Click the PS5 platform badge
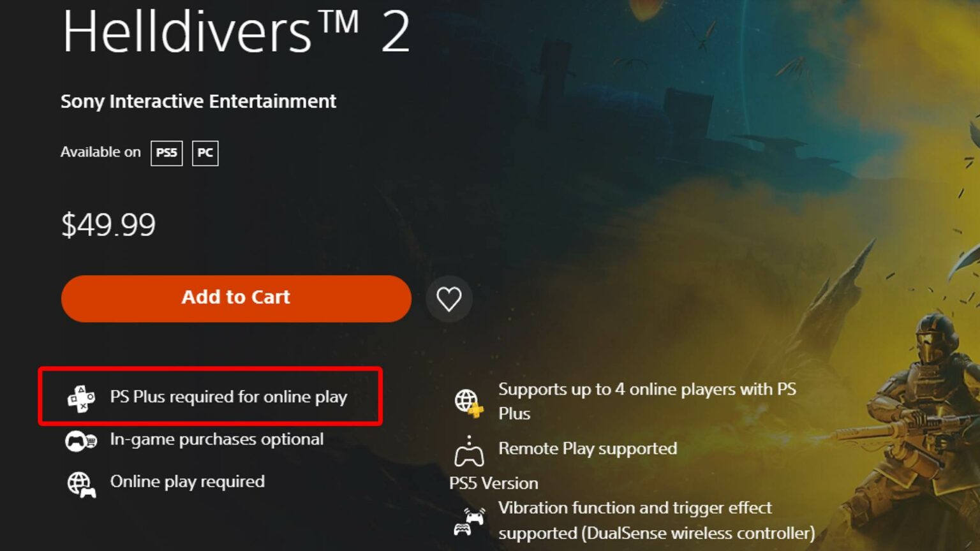 (x=167, y=153)
